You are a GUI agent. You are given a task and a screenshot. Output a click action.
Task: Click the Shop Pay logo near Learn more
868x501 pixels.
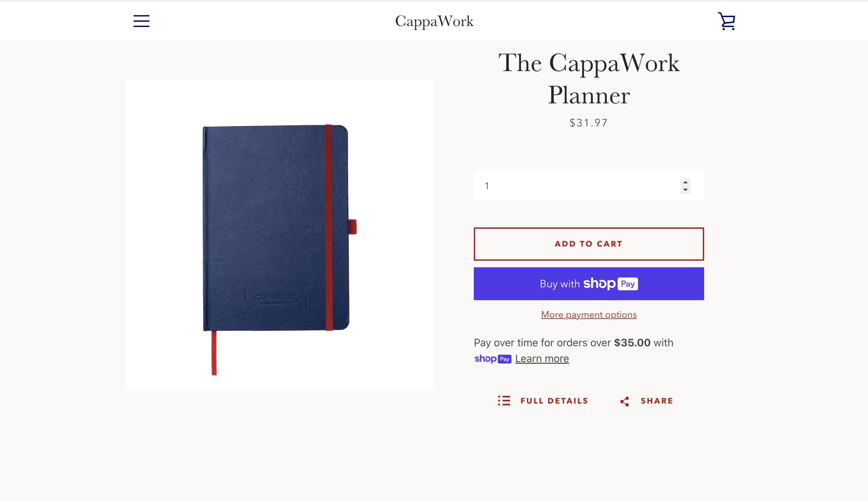click(493, 359)
